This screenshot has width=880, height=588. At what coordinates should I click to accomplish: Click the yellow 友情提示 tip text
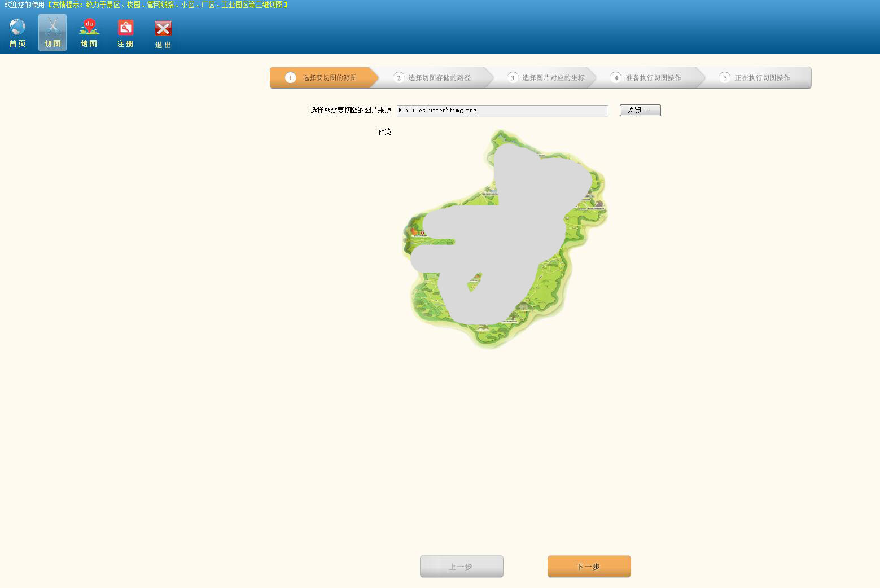[168, 5]
